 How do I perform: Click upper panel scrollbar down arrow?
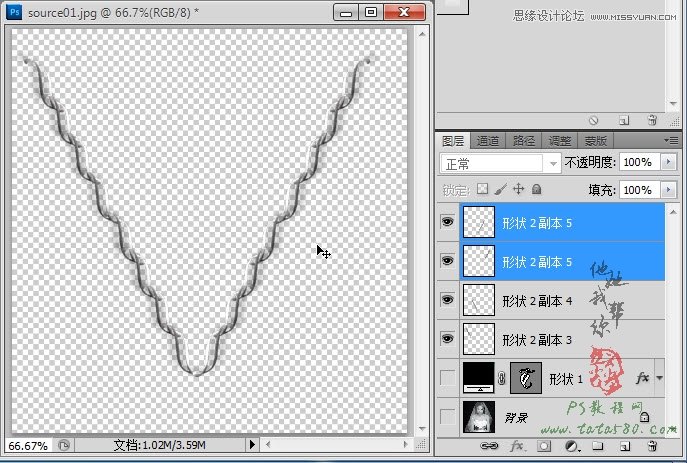673,104
